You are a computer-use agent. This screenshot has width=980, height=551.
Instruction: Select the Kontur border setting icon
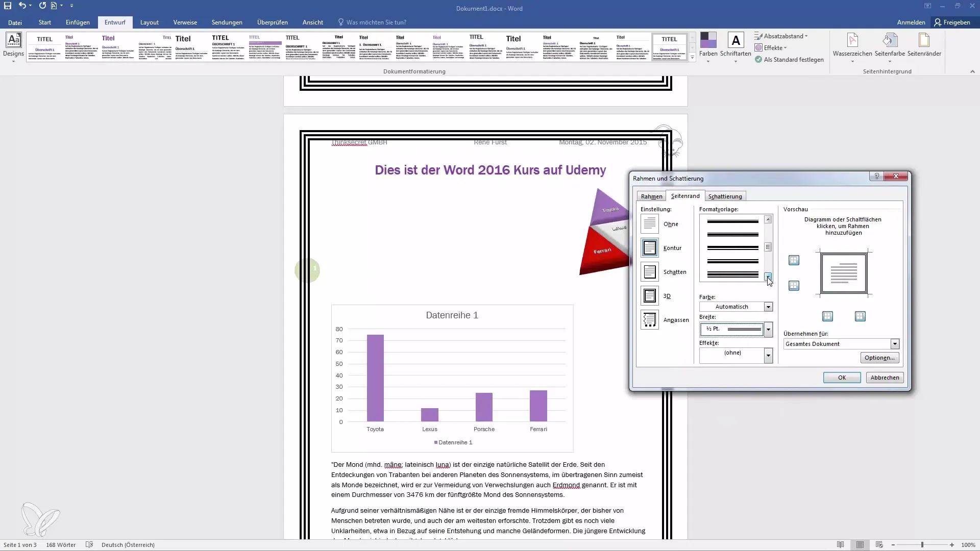(650, 248)
